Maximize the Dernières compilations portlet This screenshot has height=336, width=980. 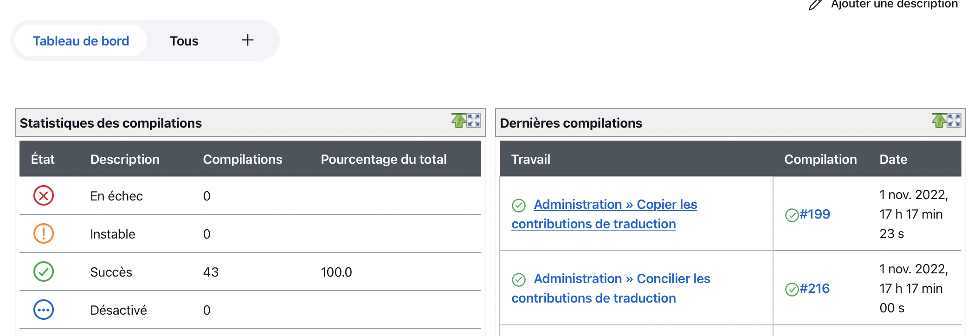[x=954, y=121]
